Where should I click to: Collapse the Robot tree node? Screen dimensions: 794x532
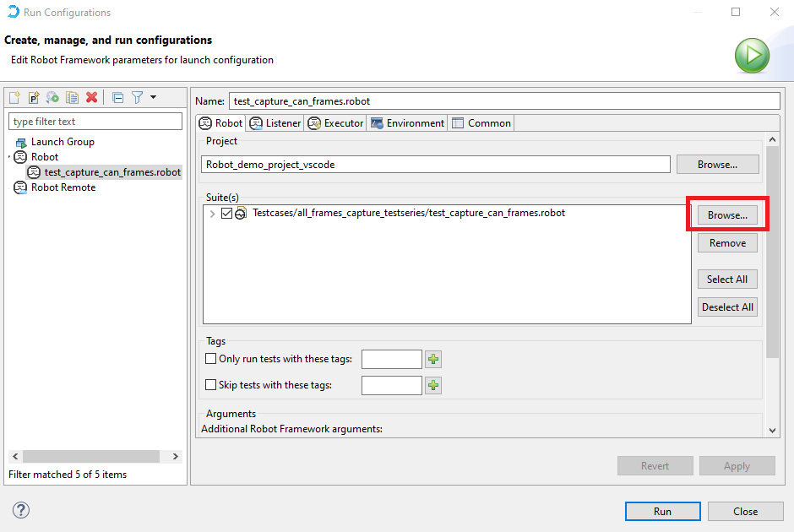(x=9, y=157)
